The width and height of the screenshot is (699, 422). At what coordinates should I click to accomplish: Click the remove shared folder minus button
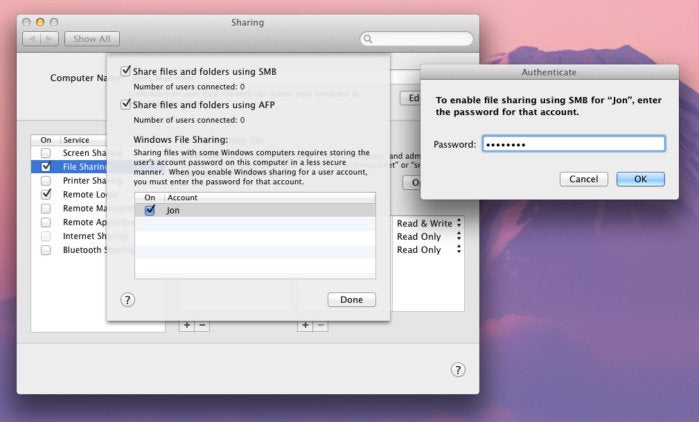click(x=202, y=325)
